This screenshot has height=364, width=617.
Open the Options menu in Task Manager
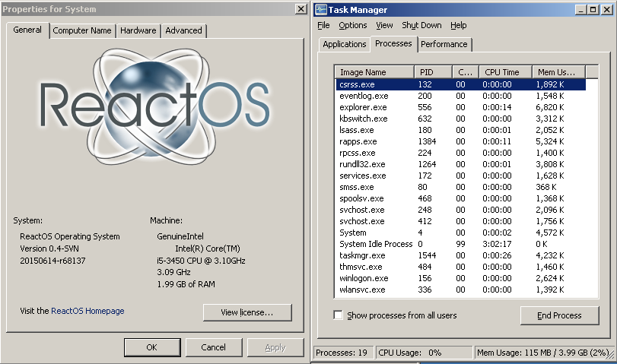352,25
